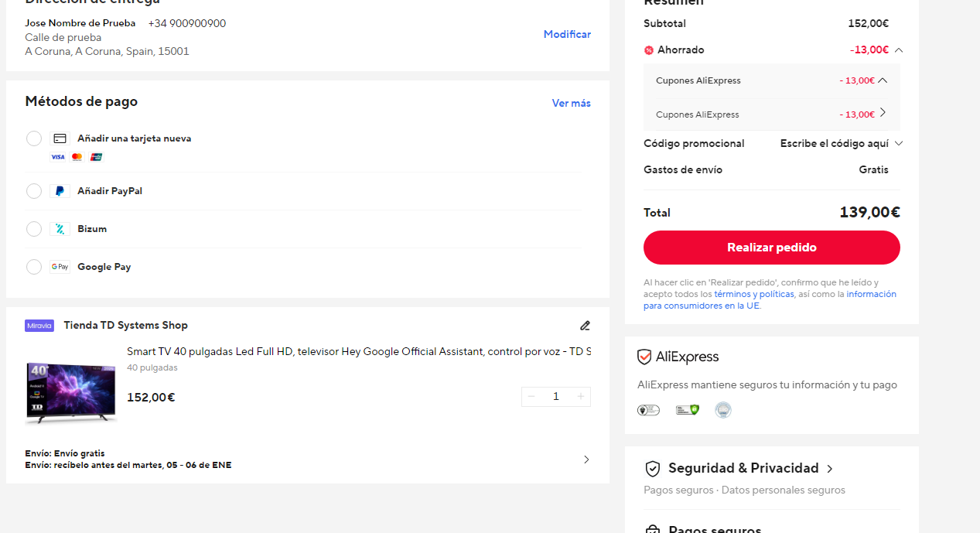Open información para consumidores en la UE link
This screenshot has height=533, width=980.
770,299
